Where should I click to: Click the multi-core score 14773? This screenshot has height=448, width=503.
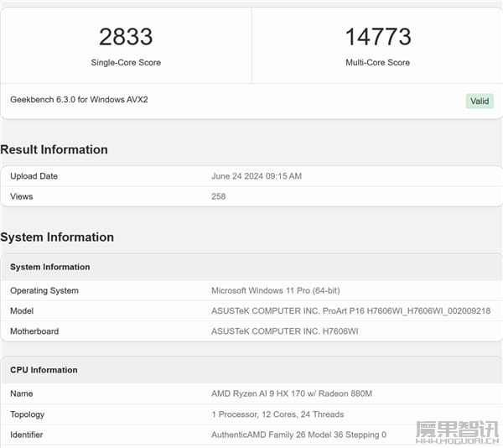[378, 37]
